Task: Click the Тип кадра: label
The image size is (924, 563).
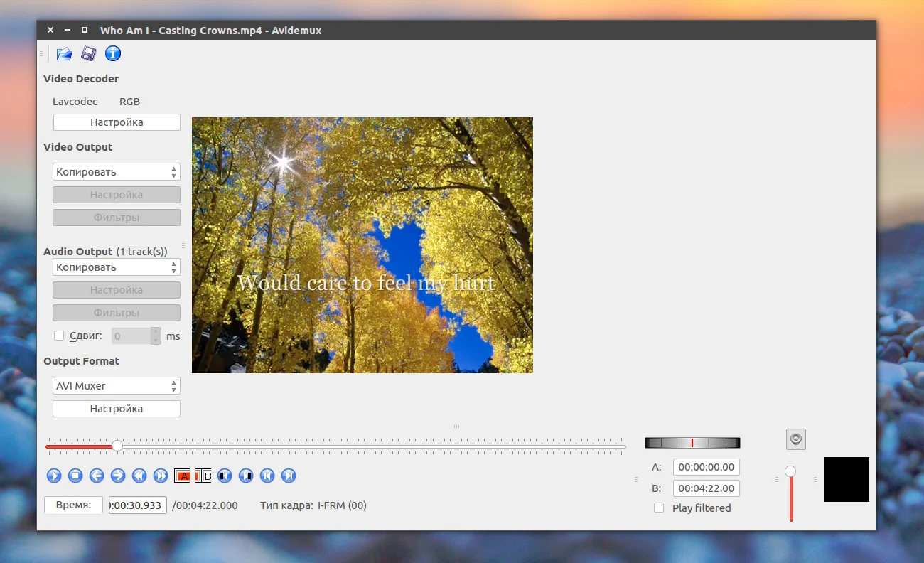Action: tap(286, 505)
